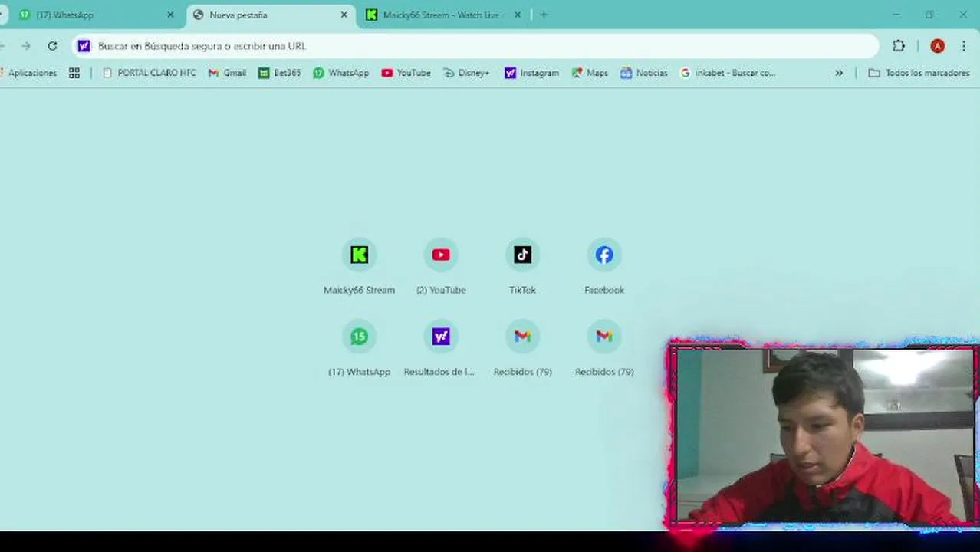This screenshot has width=980, height=552.
Task: Go forward with the arrow button
Action: pos(26,46)
